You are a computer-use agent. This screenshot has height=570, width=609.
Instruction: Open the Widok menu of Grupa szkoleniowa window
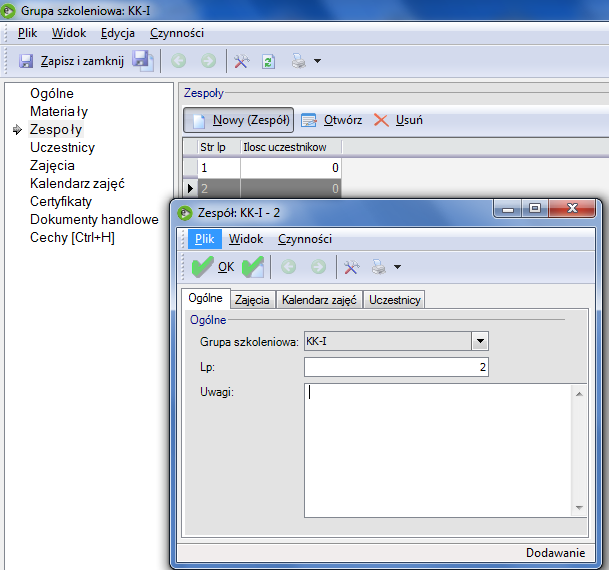pos(69,33)
